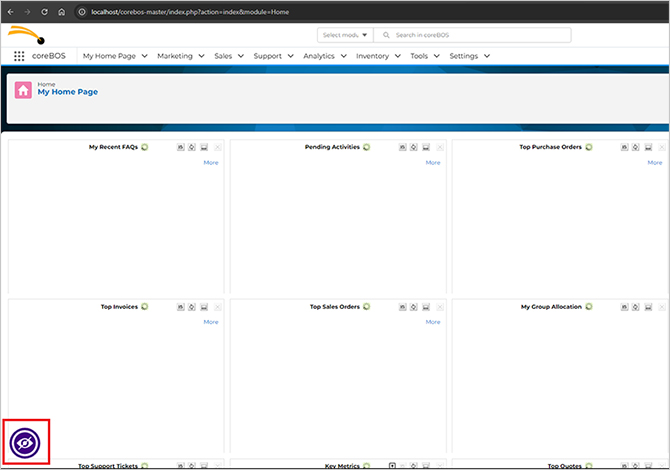This screenshot has width=670, height=470.
Task: Open the Inventory dropdown menu
Action: tap(378, 56)
